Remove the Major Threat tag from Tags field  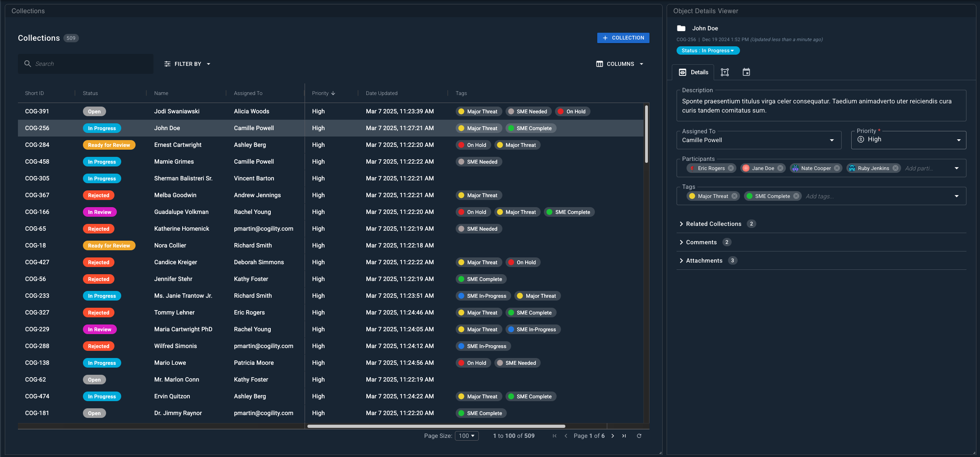click(x=734, y=196)
